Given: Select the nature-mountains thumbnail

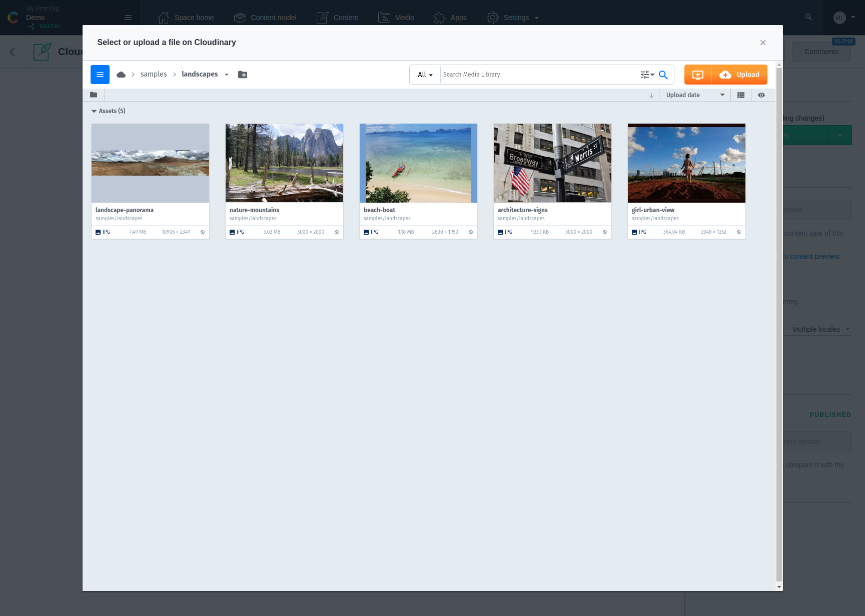Looking at the screenshot, I should pyautogui.click(x=284, y=163).
